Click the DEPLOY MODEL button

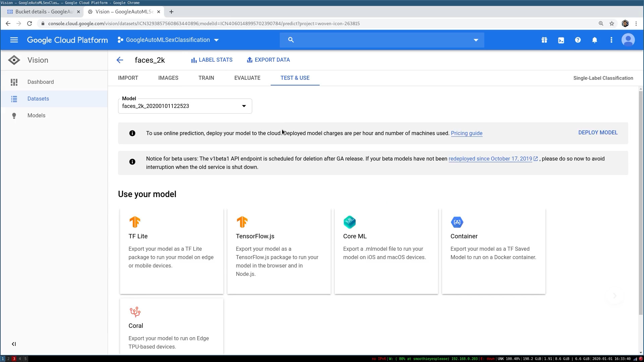(598, 133)
